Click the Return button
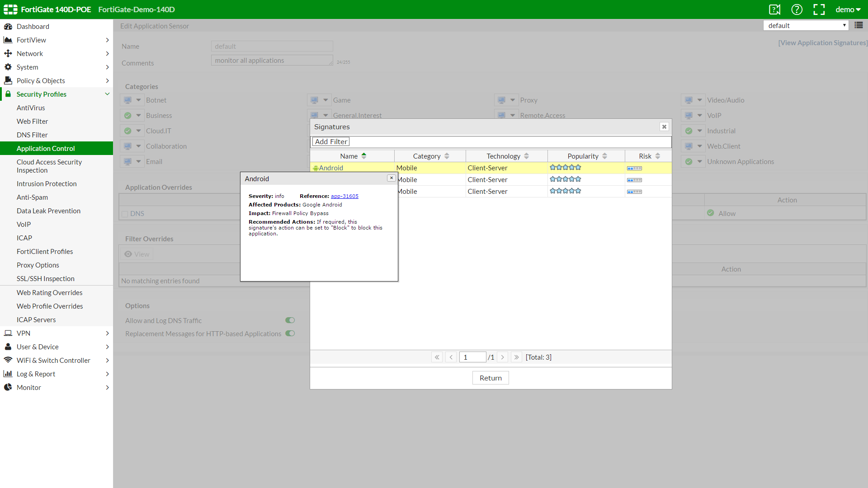Image resolution: width=868 pixels, height=488 pixels. [x=491, y=378]
